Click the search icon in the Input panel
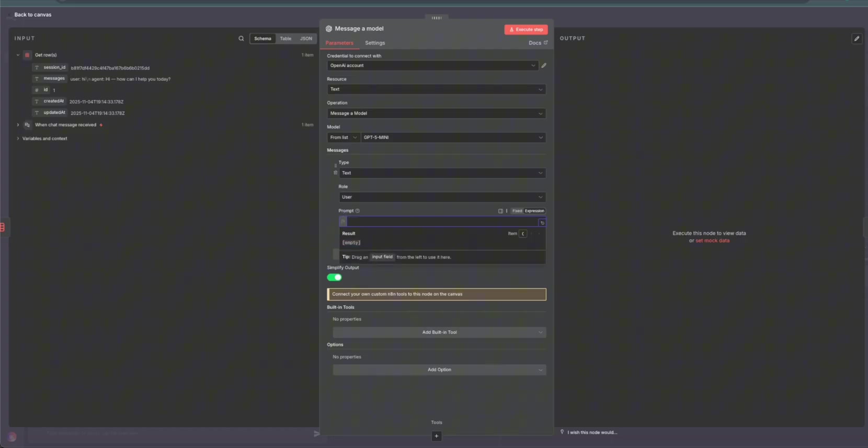The height and width of the screenshot is (448, 868). 241,38
